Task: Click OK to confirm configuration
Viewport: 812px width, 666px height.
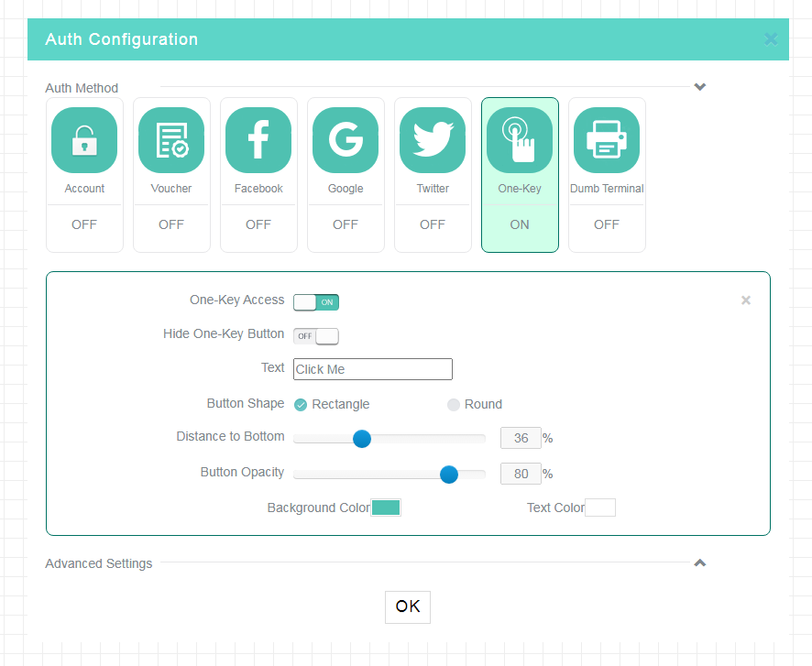Action: pos(408,607)
